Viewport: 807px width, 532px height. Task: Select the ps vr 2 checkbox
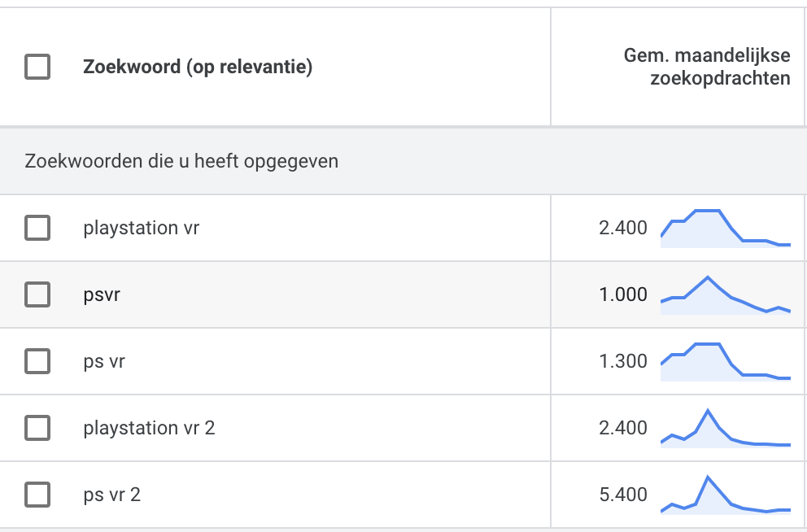(x=37, y=495)
